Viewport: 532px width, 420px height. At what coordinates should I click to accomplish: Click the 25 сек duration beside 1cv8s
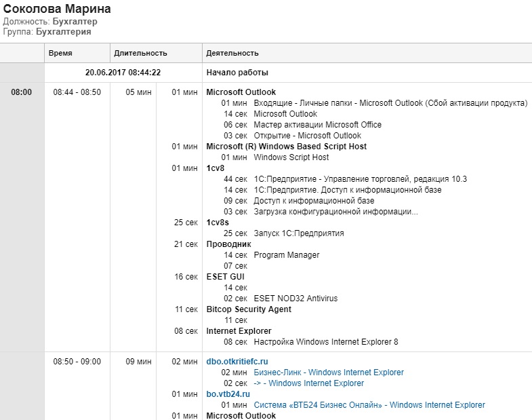pos(186,223)
